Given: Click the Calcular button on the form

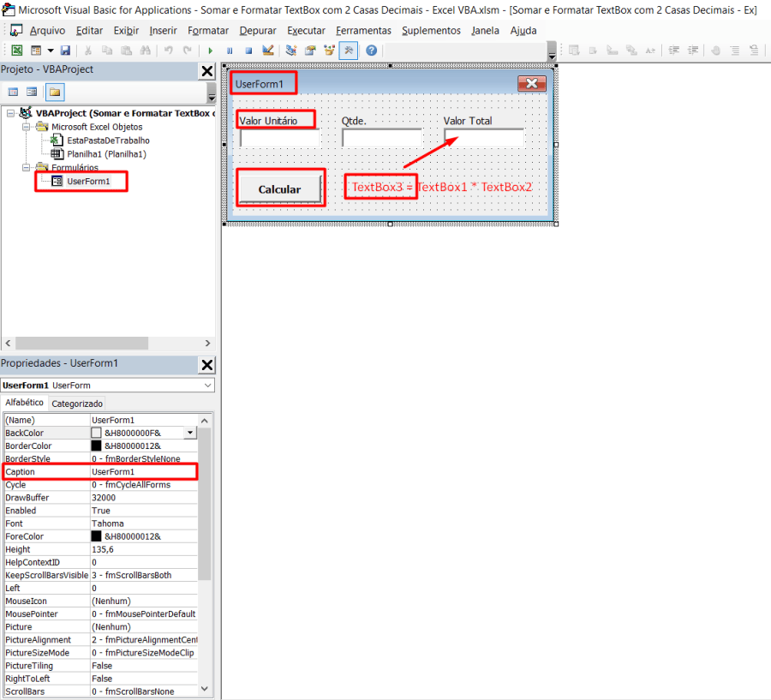Looking at the screenshot, I should 279,188.
